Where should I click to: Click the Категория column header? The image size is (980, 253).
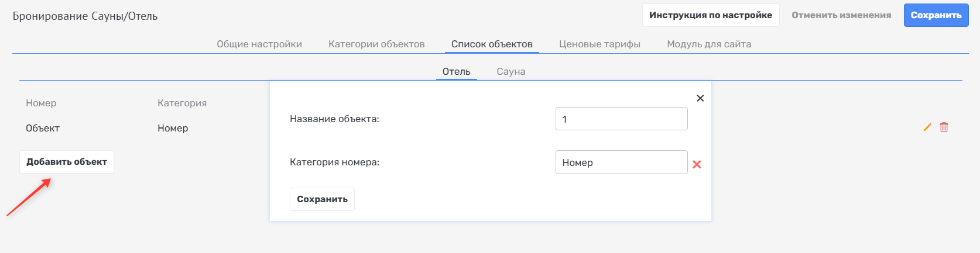coord(182,103)
